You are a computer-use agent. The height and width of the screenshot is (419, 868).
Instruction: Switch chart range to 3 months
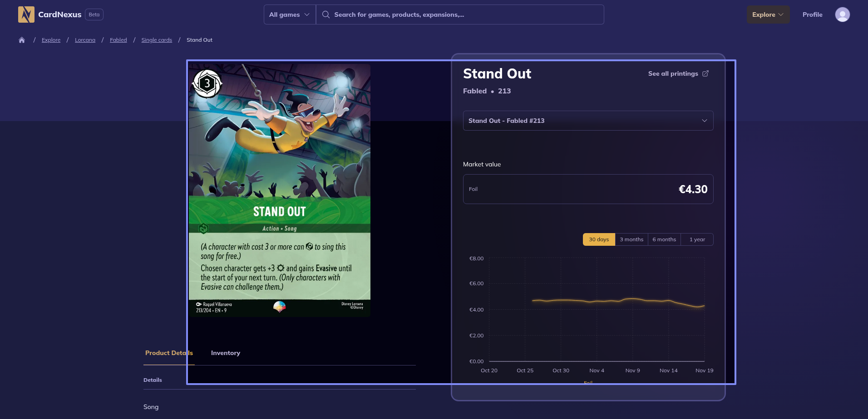631,239
